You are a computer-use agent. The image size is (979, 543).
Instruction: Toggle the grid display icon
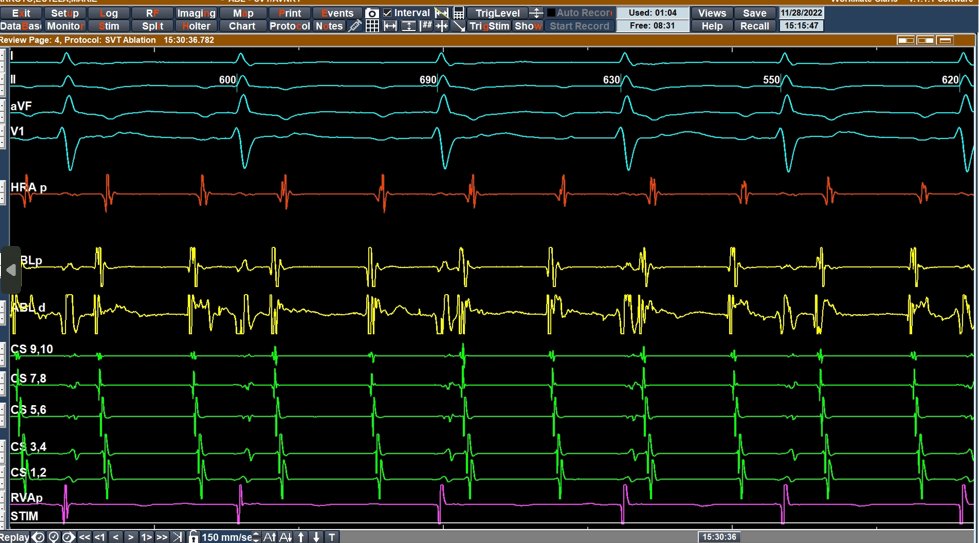click(372, 26)
